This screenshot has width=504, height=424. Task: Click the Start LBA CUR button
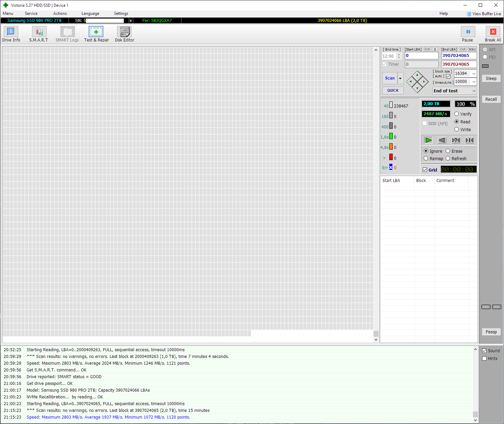click(x=427, y=49)
